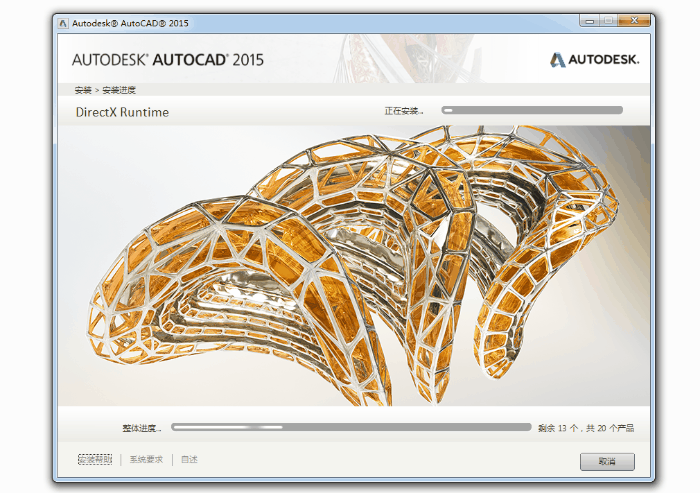Click the '剩余 13 个，共 20 个产品' text

coord(586,428)
